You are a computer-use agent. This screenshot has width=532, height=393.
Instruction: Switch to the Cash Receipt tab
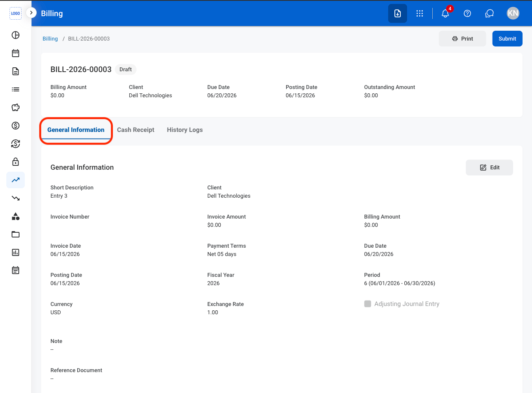pos(136,130)
